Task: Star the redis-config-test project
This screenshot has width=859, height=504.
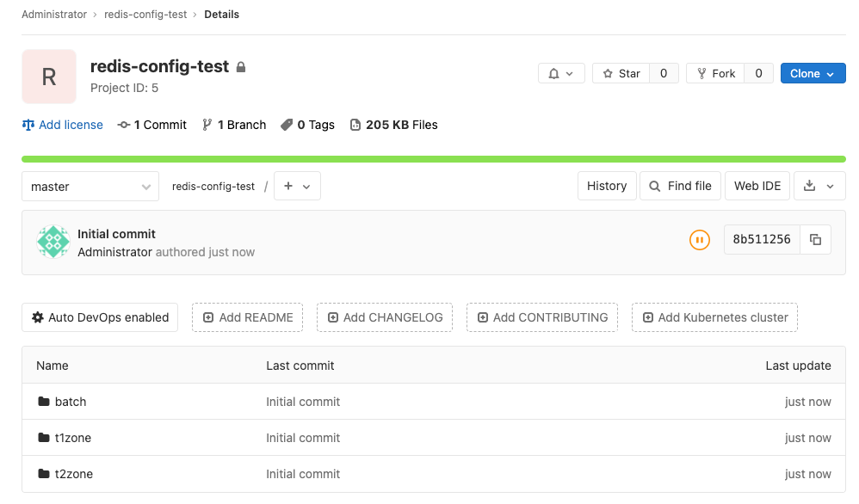Action: tap(621, 74)
